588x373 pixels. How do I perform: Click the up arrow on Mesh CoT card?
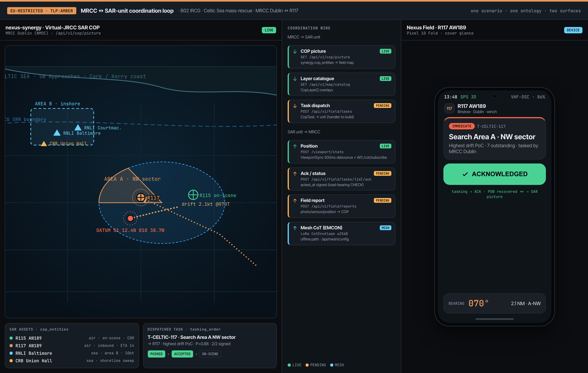pyautogui.click(x=295, y=228)
